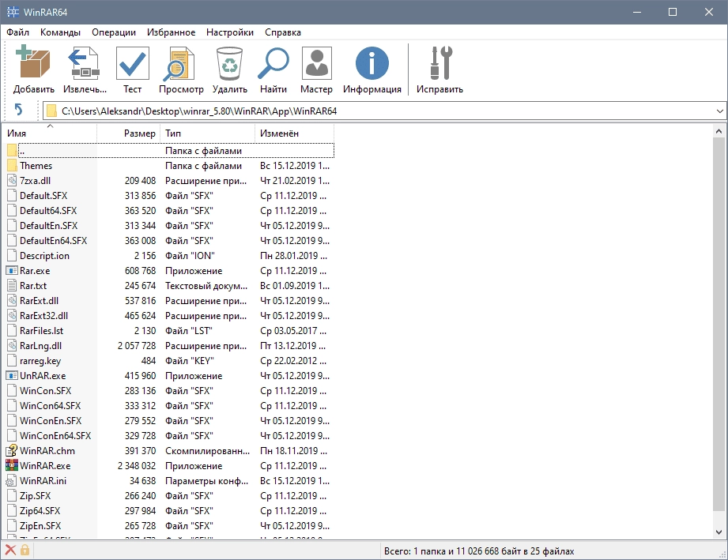The width and height of the screenshot is (728, 560).
Task: Click the WinRAR64 title bar app icon
Action: pyautogui.click(x=13, y=12)
